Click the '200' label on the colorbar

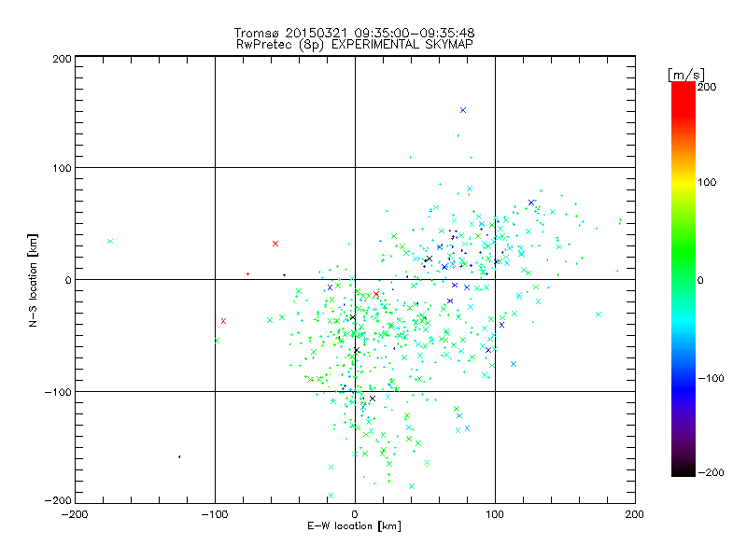click(x=707, y=87)
